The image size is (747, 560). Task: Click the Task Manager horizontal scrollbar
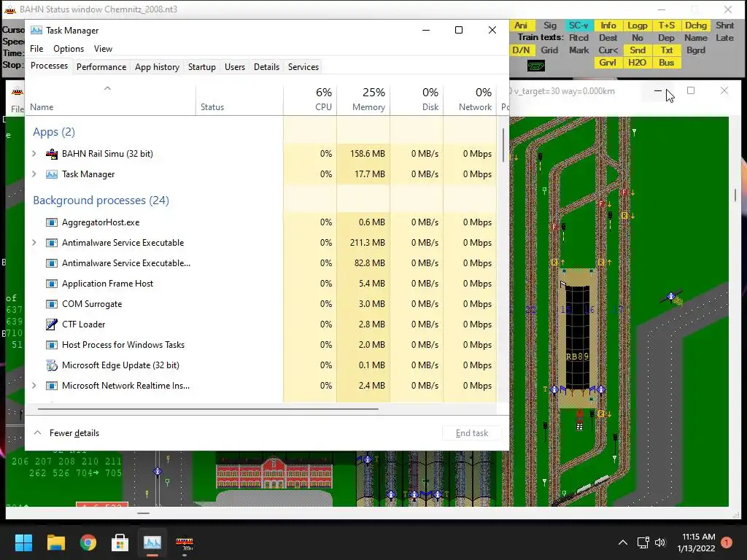point(208,408)
